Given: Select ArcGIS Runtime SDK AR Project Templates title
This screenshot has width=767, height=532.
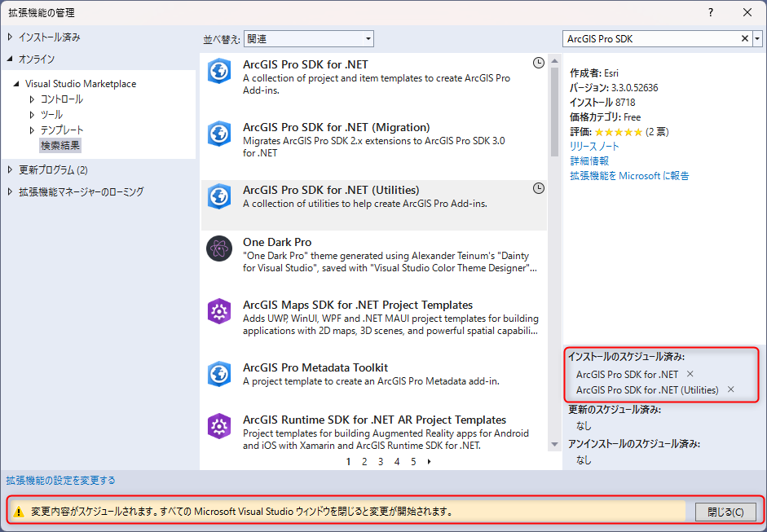Looking at the screenshot, I should point(375,420).
